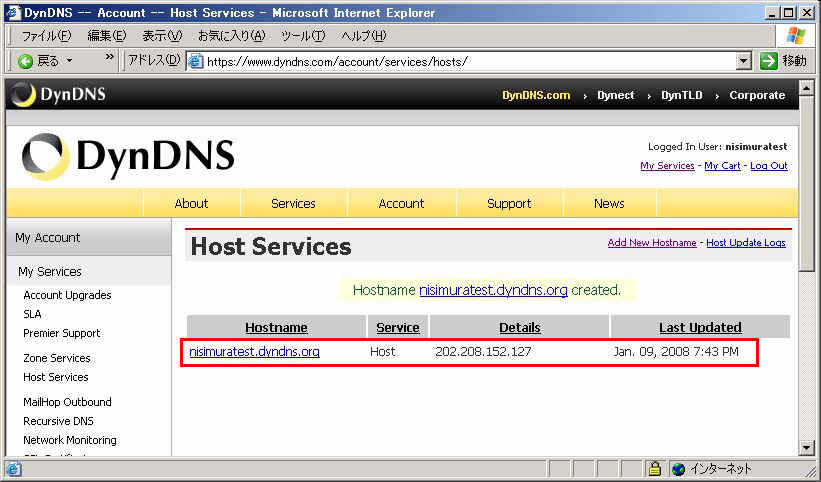Click the scrollbar down arrow
Image resolution: width=821 pixels, height=482 pixels.
click(806, 447)
